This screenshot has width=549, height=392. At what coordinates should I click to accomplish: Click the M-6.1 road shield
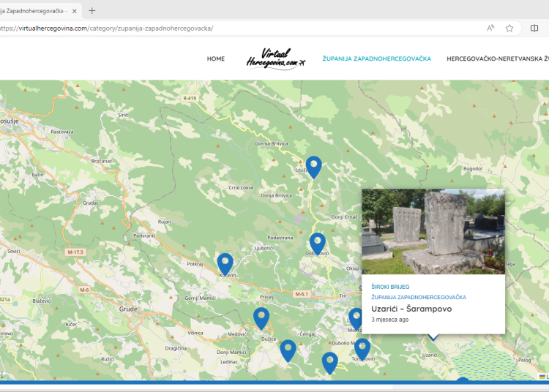[x=302, y=294]
